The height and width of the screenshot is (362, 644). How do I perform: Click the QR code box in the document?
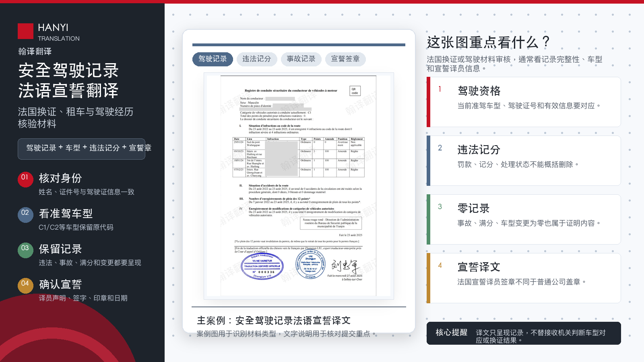click(x=355, y=90)
